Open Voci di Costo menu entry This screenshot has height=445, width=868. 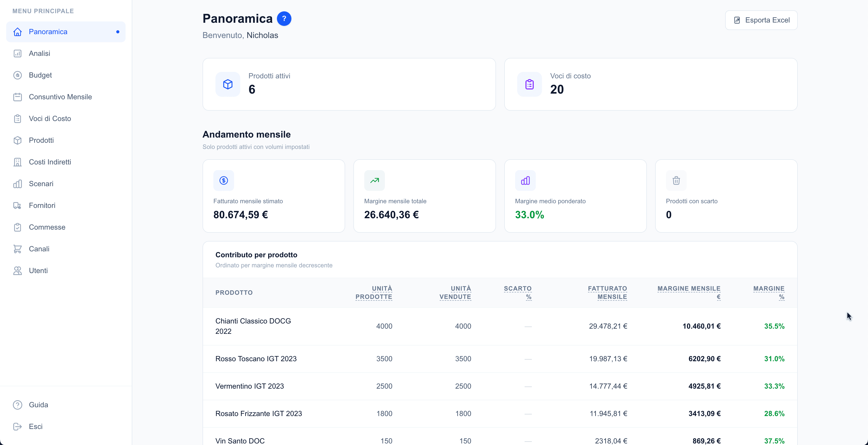click(x=66, y=118)
